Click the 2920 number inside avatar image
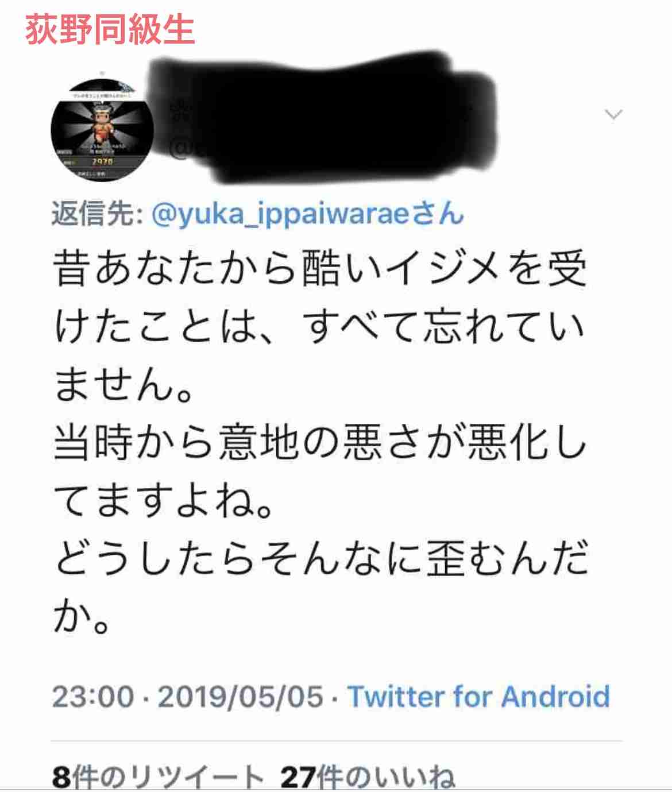672x792 pixels. [x=102, y=162]
